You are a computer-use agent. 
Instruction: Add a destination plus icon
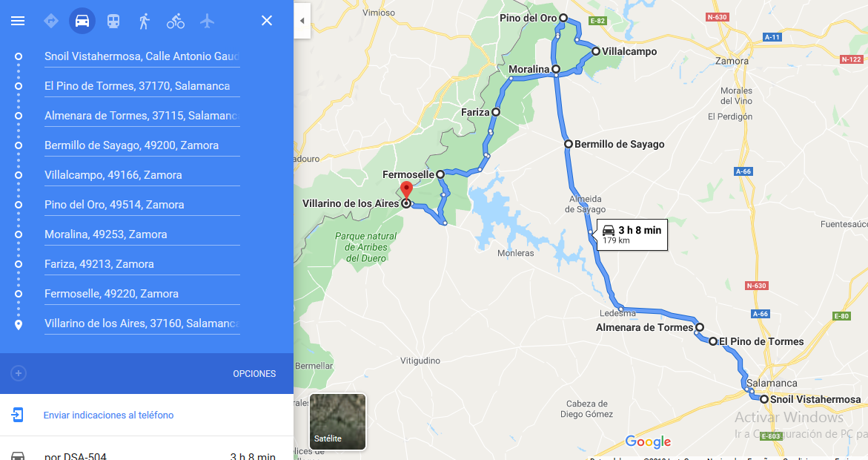pos(19,373)
